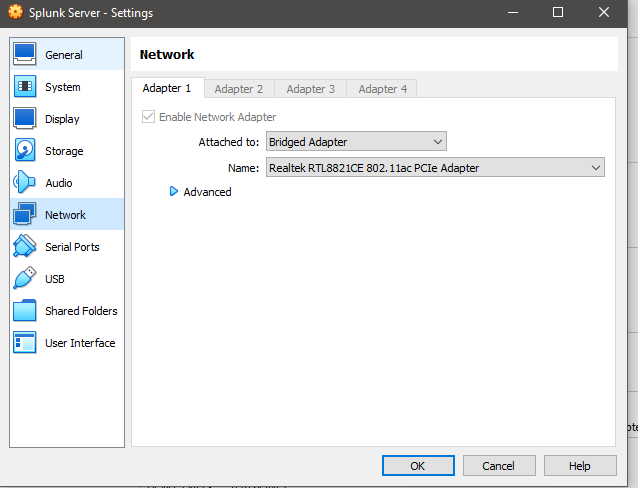Click the VirtualBox gear icon in title bar
This screenshot has width=638, height=488.
pyautogui.click(x=15, y=12)
